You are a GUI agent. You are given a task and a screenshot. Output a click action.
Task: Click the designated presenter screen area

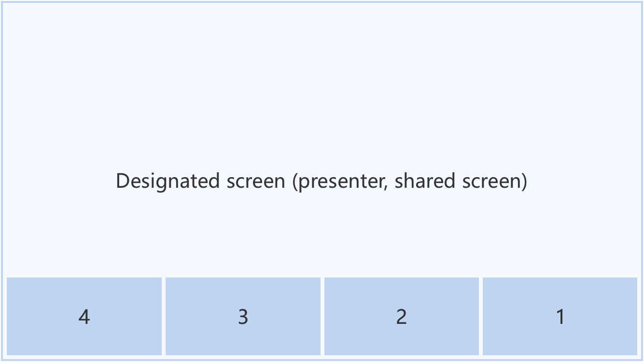(322, 121)
